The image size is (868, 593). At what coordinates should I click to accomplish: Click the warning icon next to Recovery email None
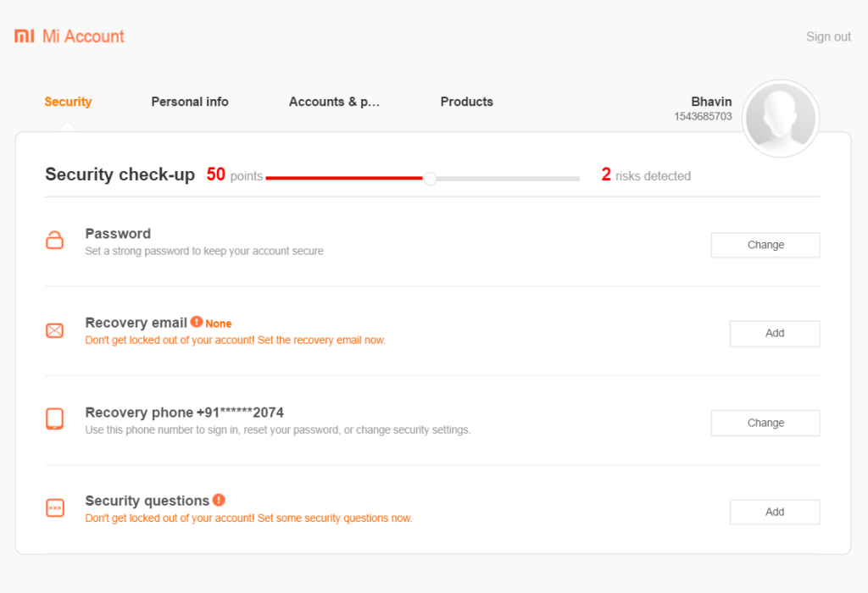click(198, 323)
